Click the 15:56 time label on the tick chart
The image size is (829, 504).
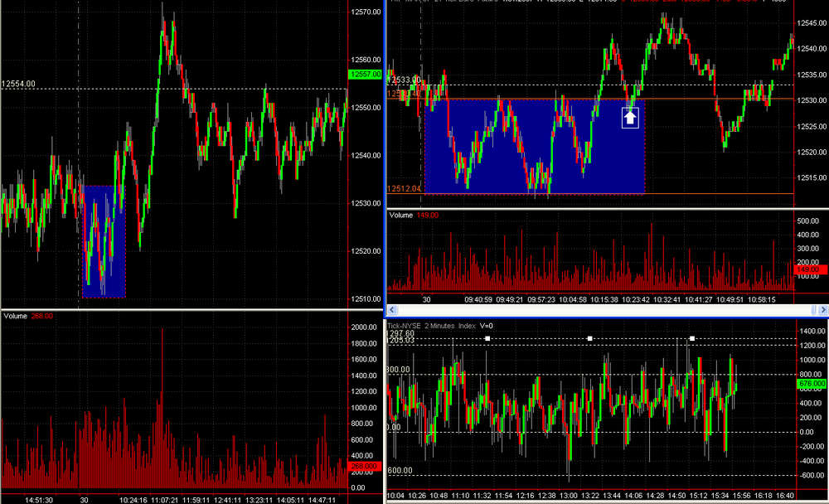click(742, 496)
